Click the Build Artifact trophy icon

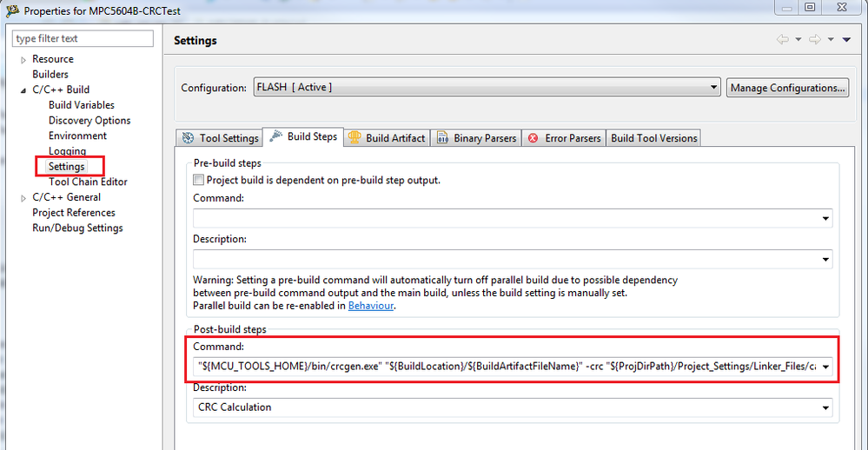354,137
